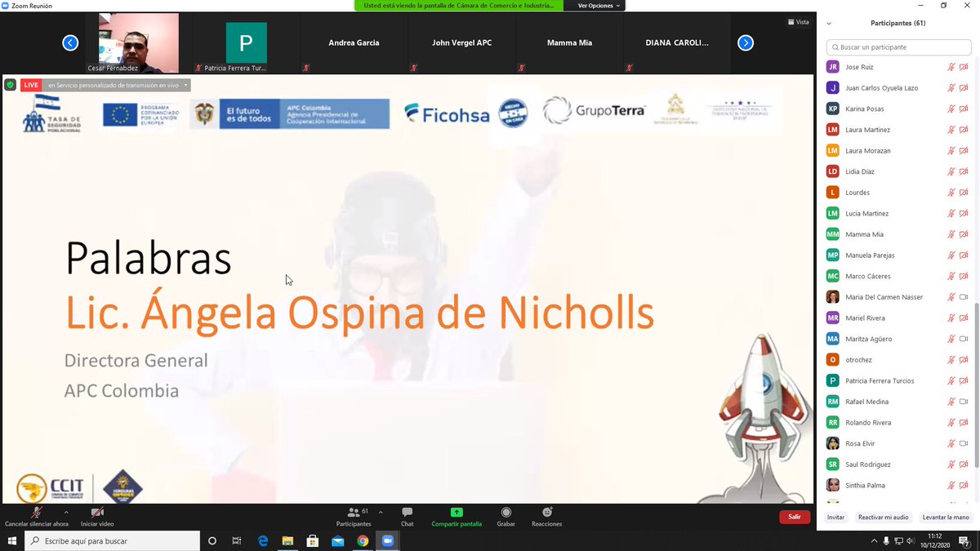980x551 pixels.
Task: Open the Reacciones menu icon
Action: pos(546,513)
